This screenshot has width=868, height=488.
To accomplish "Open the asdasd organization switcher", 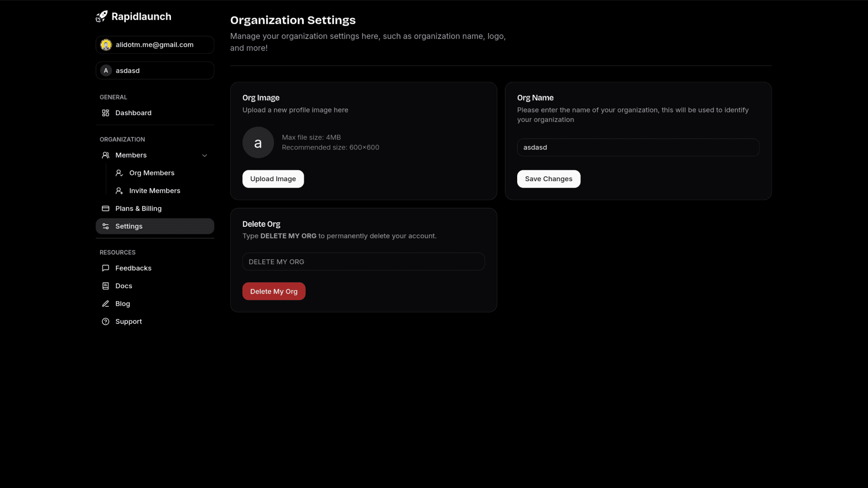I will pyautogui.click(x=155, y=70).
